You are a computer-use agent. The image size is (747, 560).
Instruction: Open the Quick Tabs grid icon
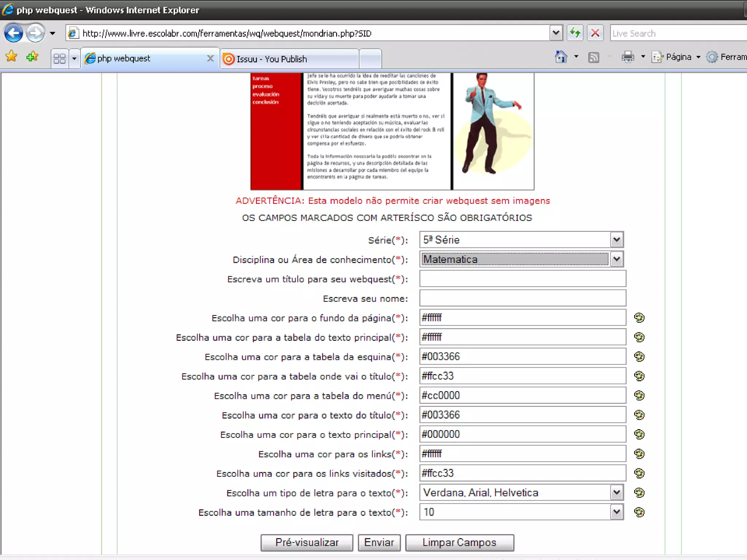pyautogui.click(x=59, y=58)
